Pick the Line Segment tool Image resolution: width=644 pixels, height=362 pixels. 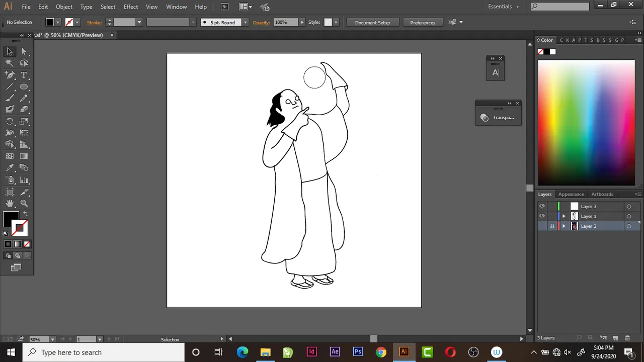(10, 86)
